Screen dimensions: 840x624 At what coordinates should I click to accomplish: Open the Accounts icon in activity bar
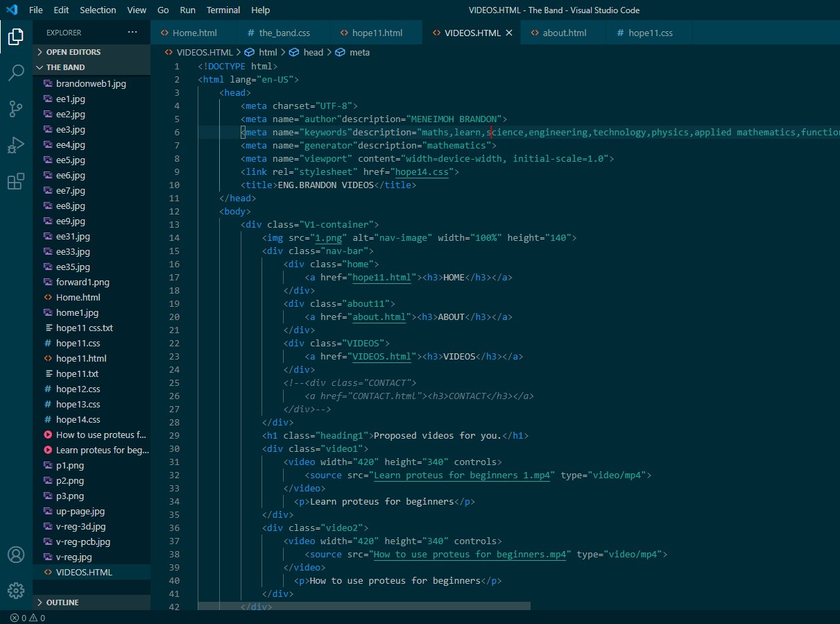point(16,555)
